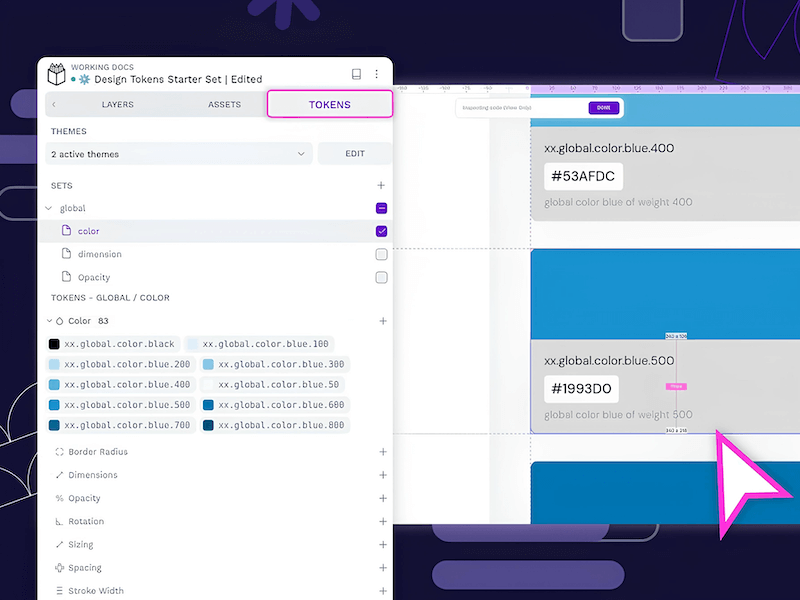Open the three-dot options menu
The image size is (800, 600).
(377, 74)
